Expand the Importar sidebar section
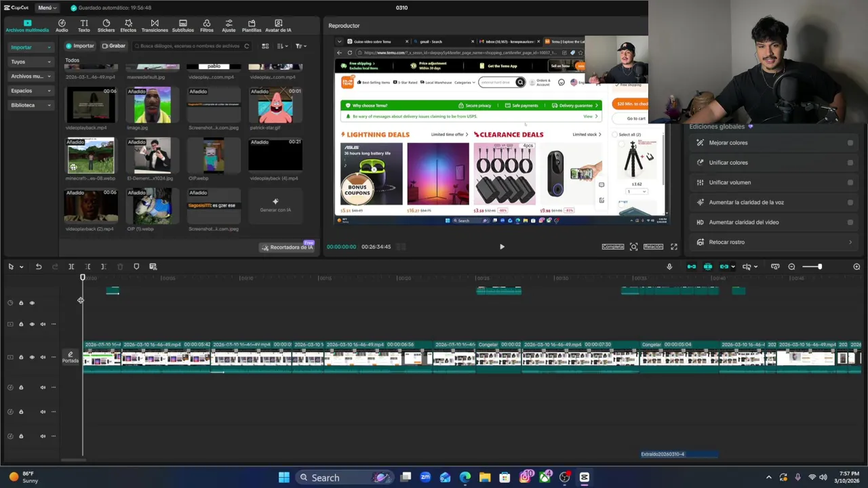 (x=31, y=47)
